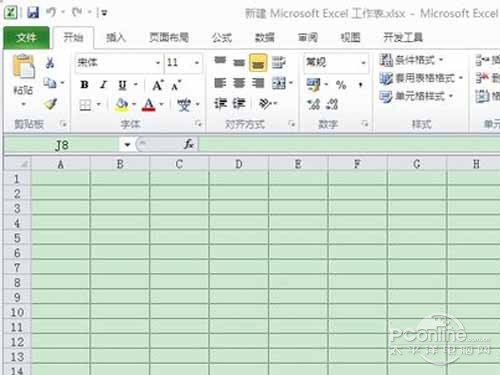Open the number format 常规 dropdown
The width and height of the screenshot is (500, 375).
[x=363, y=63]
